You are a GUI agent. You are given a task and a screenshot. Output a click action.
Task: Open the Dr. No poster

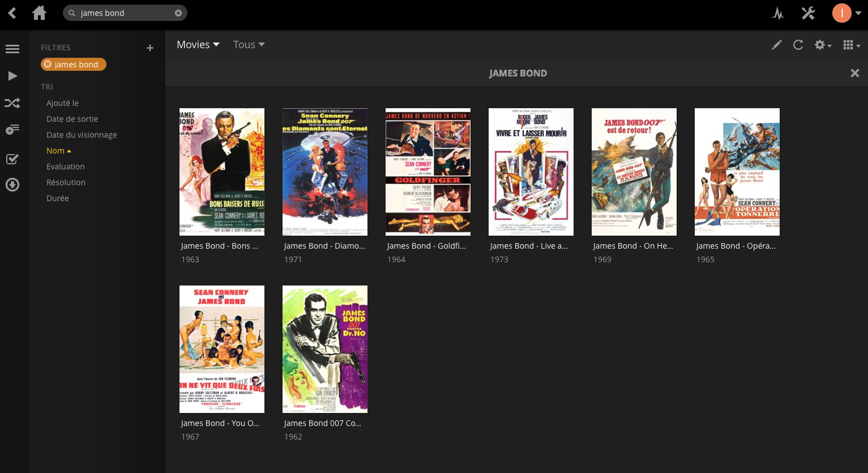coord(325,349)
